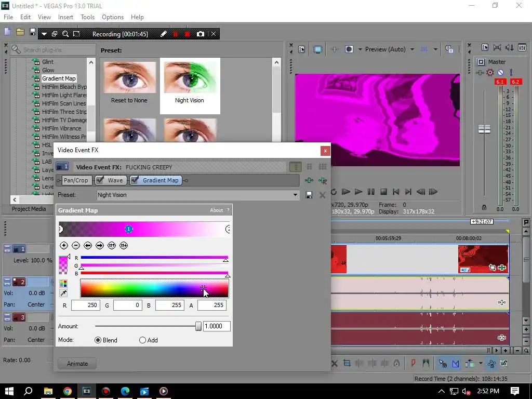Open File Explorer from the taskbar
The width and height of the screenshot is (532, 399).
[48, 391]
